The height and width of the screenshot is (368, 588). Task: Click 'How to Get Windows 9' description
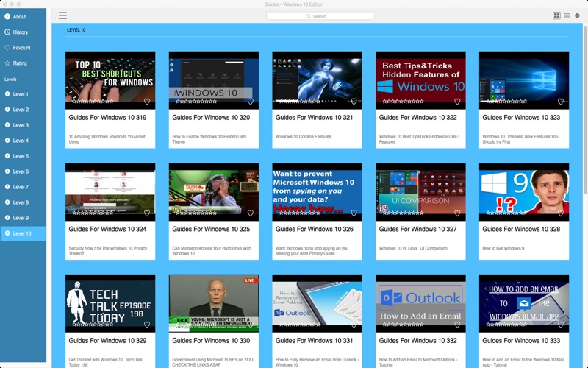coord(503,248)
